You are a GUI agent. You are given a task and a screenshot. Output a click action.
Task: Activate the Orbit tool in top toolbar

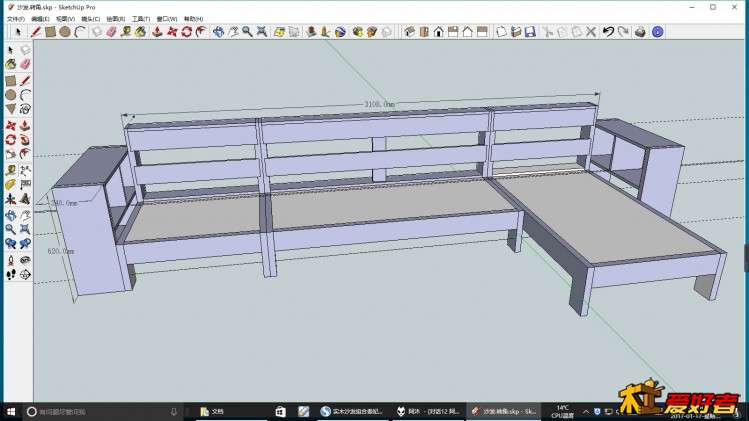click(217, 32)
